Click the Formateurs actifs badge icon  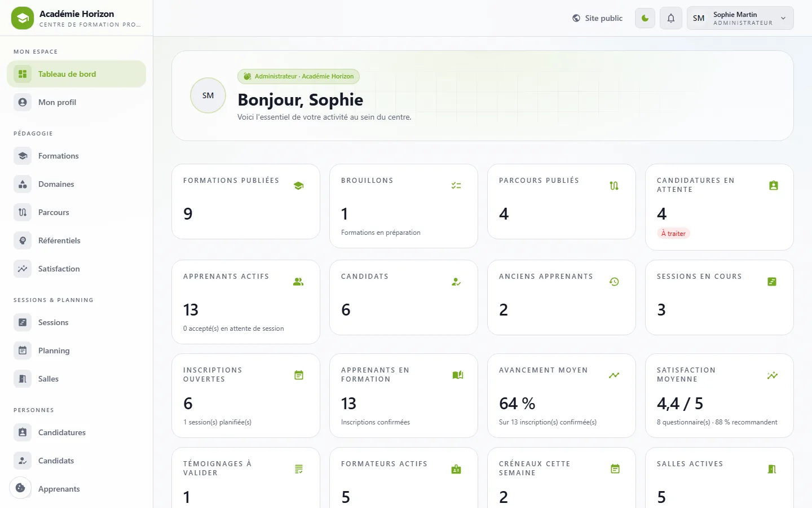point(456,468)
